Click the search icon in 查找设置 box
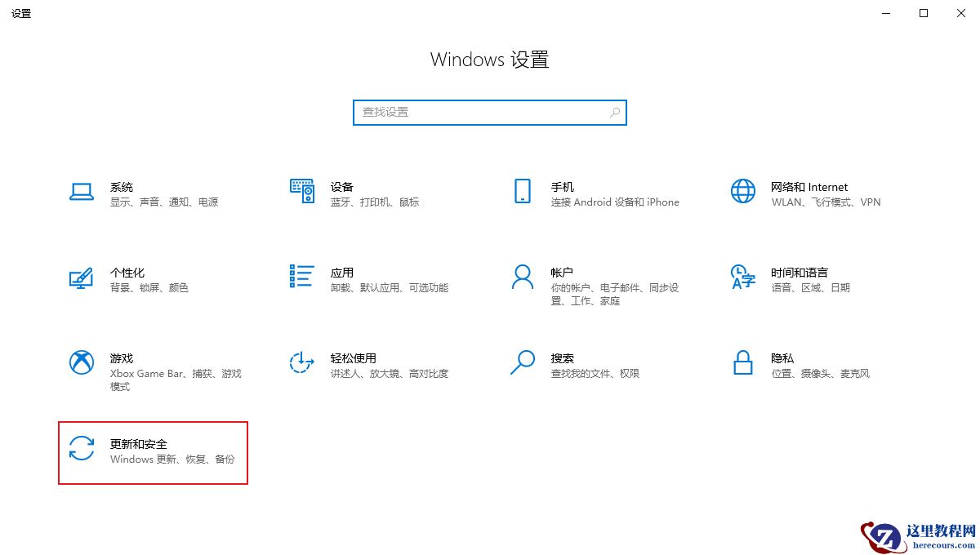The width and height of the screenshot is (980, 555). [615, 112]
